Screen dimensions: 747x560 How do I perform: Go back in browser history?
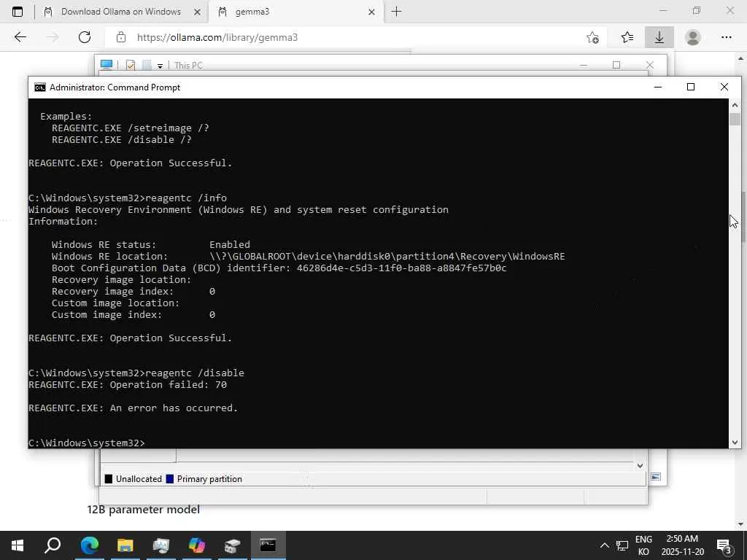coord(20,37)
